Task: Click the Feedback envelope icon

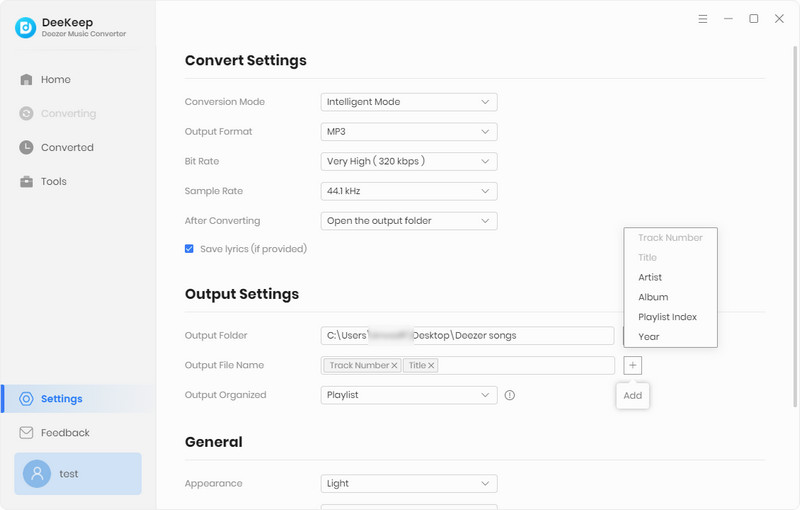Action: click(26, 433)
